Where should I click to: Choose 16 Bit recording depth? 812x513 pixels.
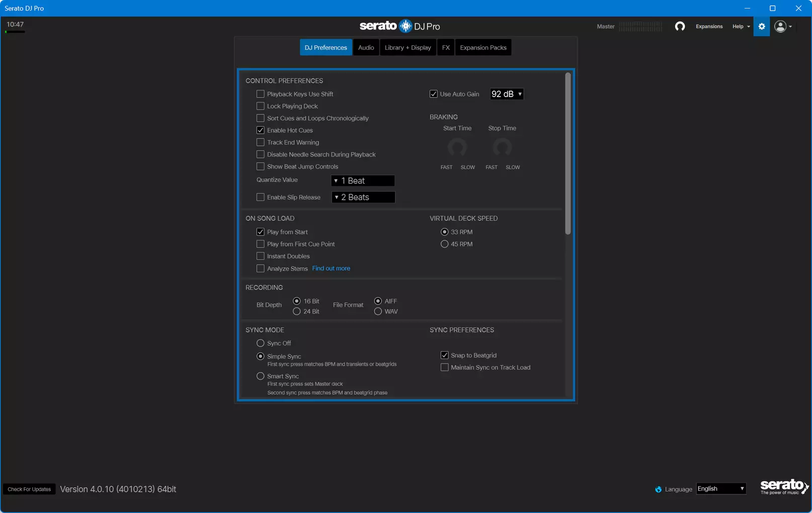coord(297,301)
